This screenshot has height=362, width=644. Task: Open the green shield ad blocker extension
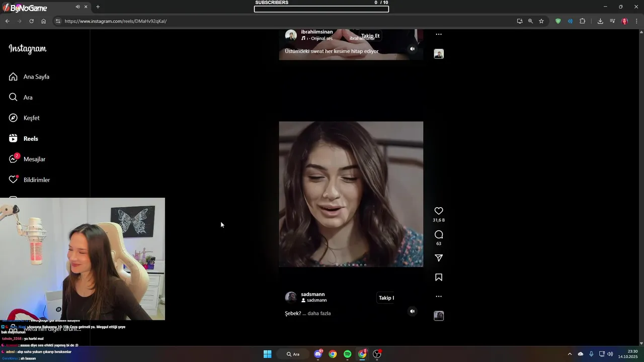[558, 21]
